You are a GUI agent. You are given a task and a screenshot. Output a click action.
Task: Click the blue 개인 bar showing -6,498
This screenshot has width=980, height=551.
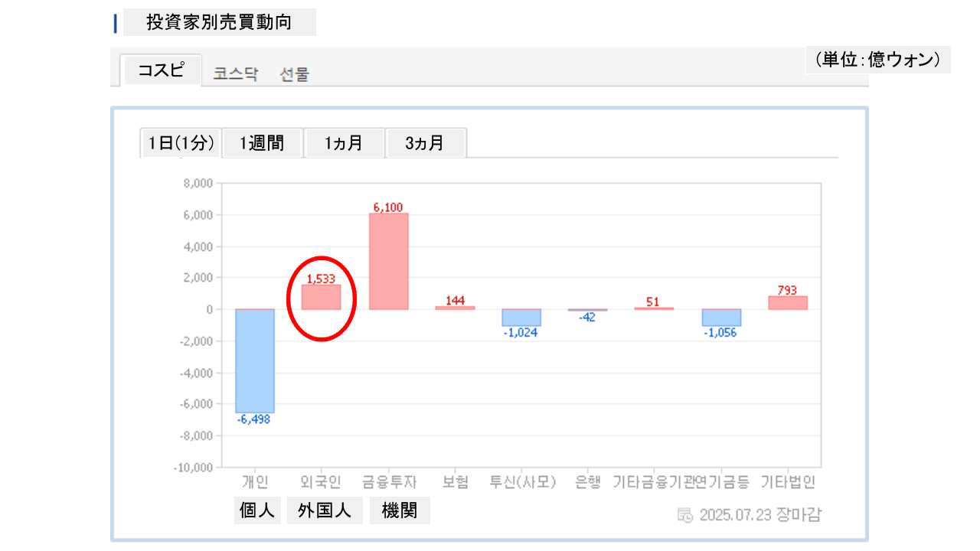pos(255,360)
